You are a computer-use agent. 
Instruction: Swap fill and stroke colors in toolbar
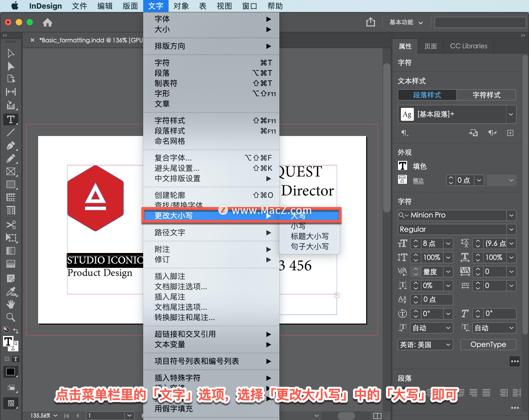[16, 330]
